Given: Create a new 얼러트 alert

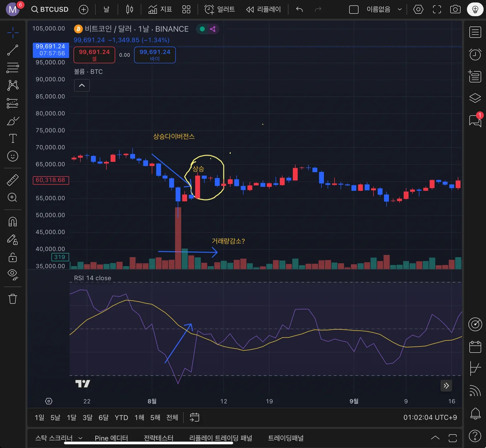Looking at the screenshot, I should pyautogui.click(x=219, y=9).
